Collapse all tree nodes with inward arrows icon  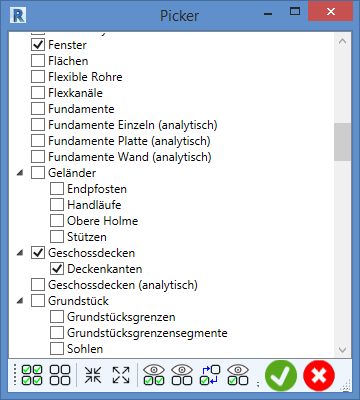[93, 375]
